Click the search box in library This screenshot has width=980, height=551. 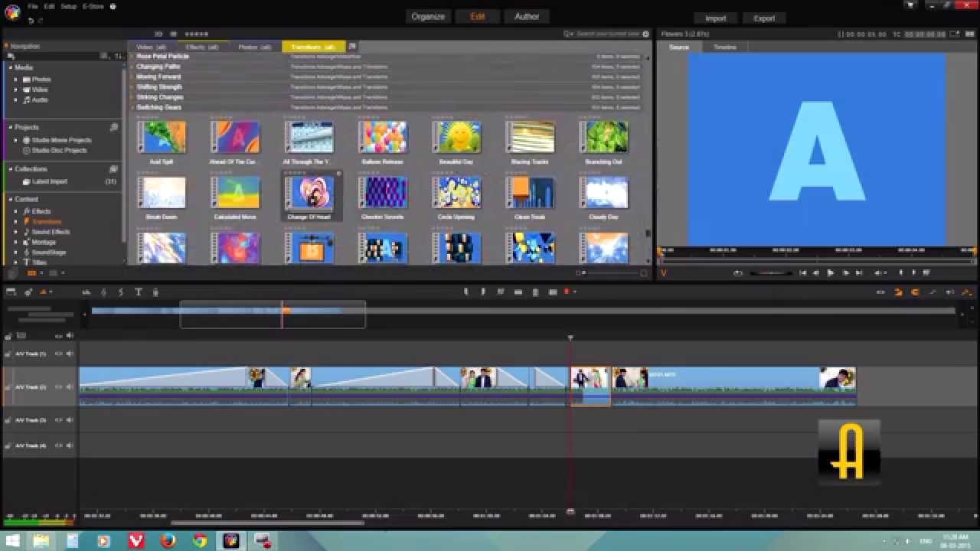pyautogui.click(x=609, y=34)
